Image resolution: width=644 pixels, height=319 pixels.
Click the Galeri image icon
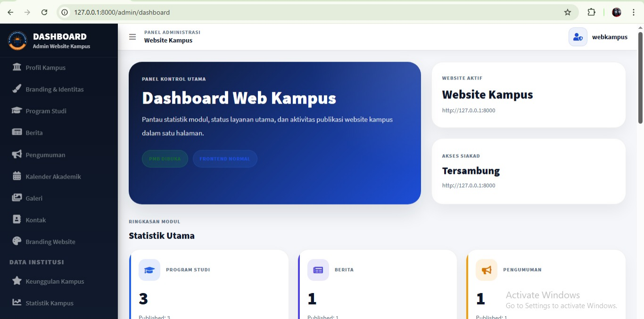17,198
